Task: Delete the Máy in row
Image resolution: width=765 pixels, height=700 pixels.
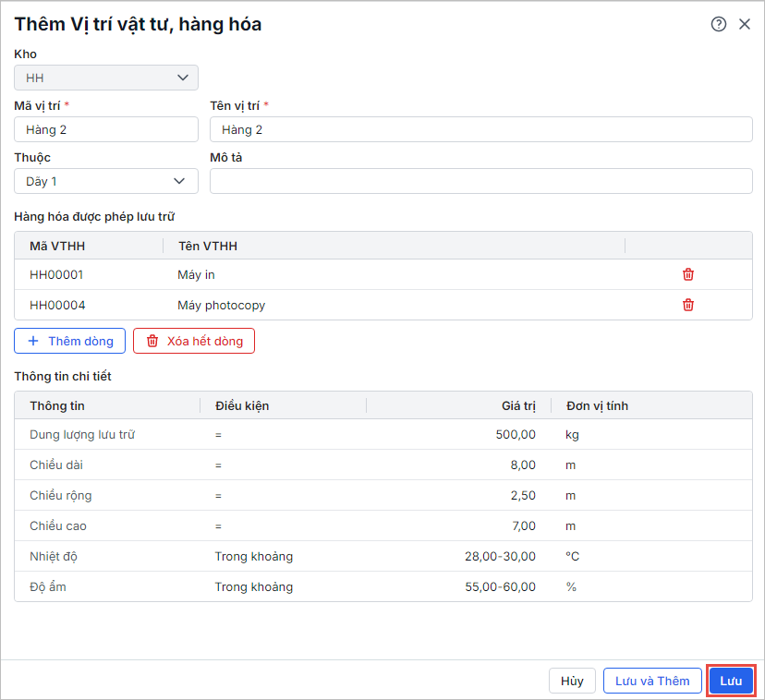Action: tap(688, 274)
